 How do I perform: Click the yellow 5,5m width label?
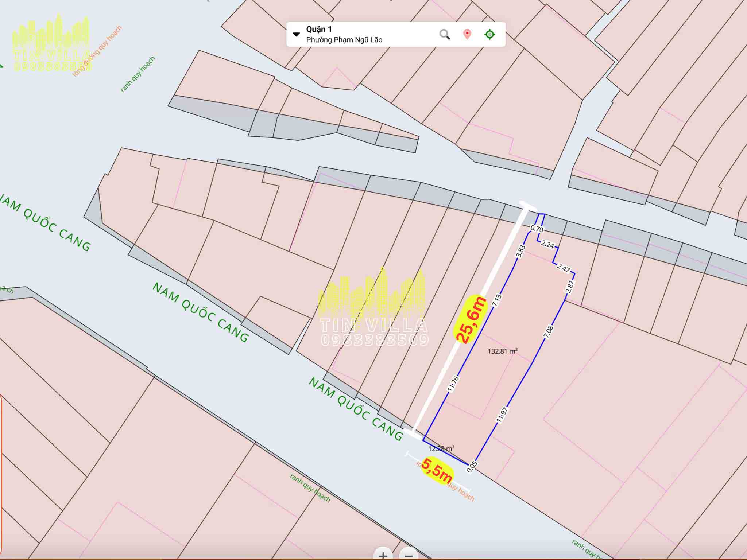coord(437,470)
